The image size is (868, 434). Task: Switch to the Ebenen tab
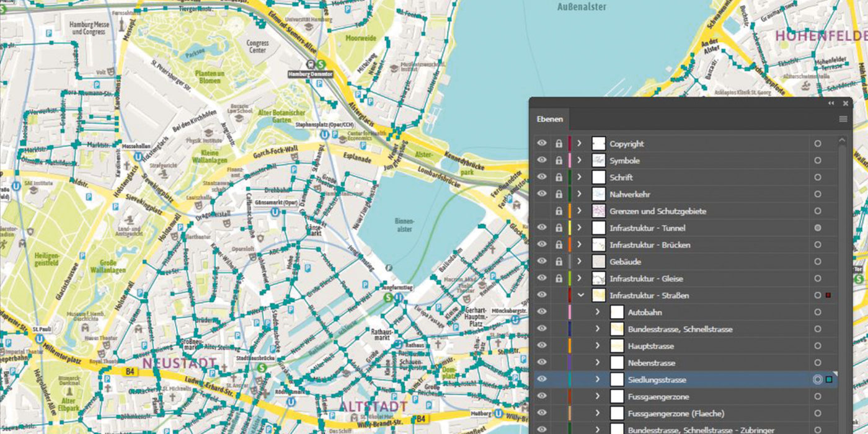click(549, 118)
